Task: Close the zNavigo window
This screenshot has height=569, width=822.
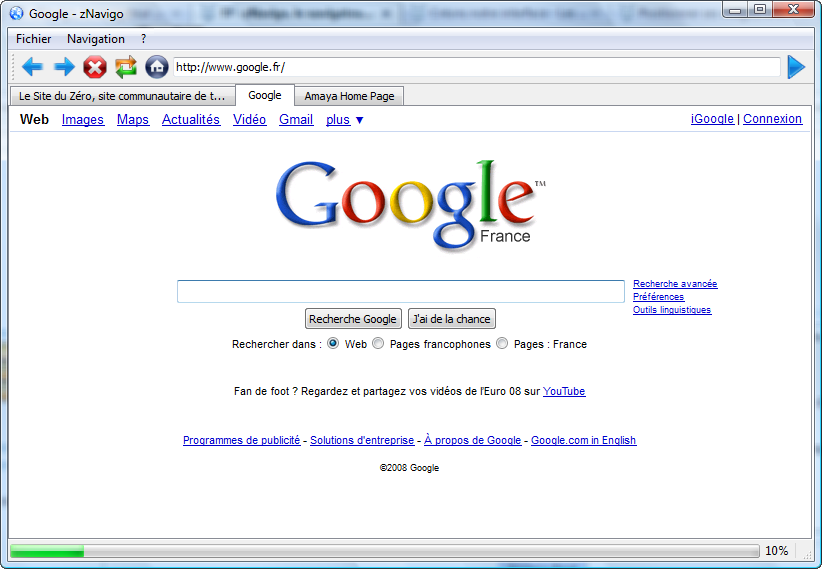Action: (794, 10)
